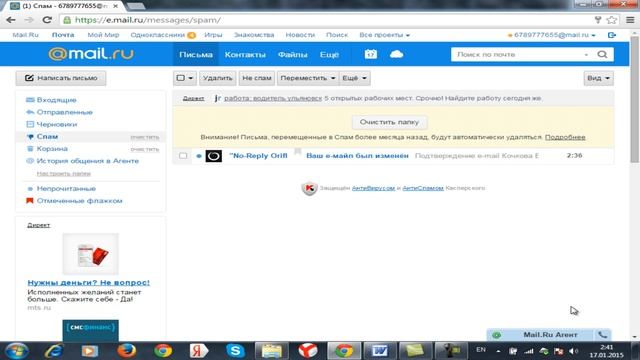Open Yandex browser icon with red Y
This screenshot has width=640, height=360.
click(308, 351)
